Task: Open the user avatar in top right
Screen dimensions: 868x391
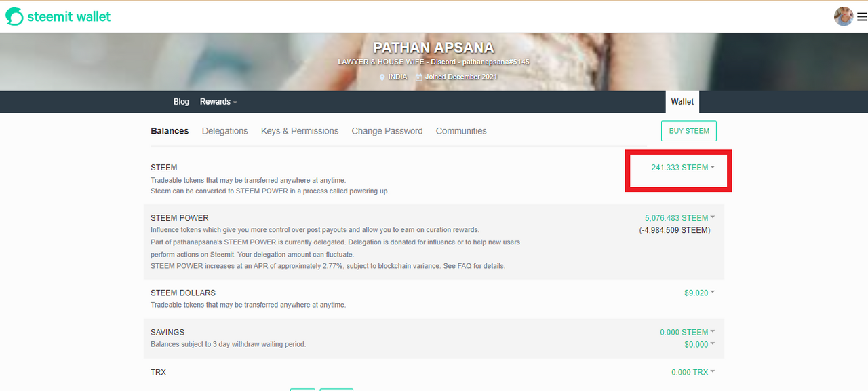Action: [x=844, y=16]
